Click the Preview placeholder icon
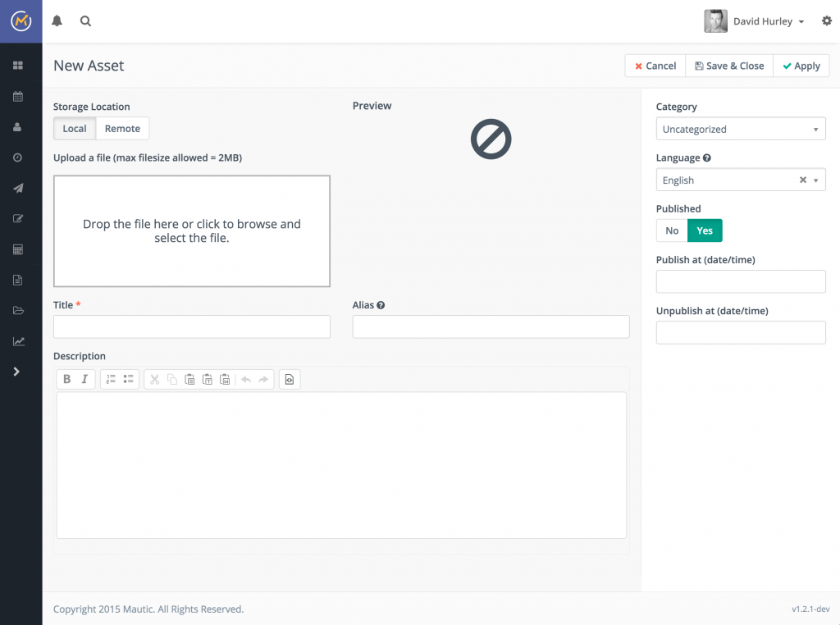840x625 pixels. pos(491,139)
